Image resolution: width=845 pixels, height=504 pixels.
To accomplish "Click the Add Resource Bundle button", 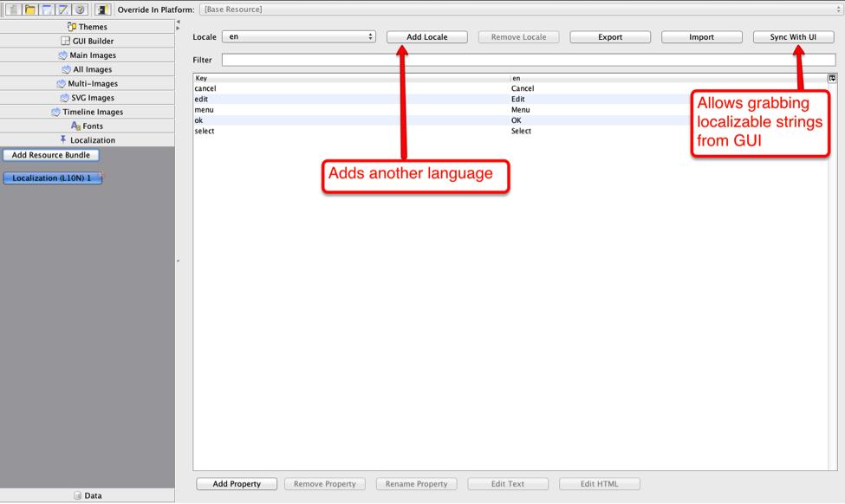I will coord(50,154).
